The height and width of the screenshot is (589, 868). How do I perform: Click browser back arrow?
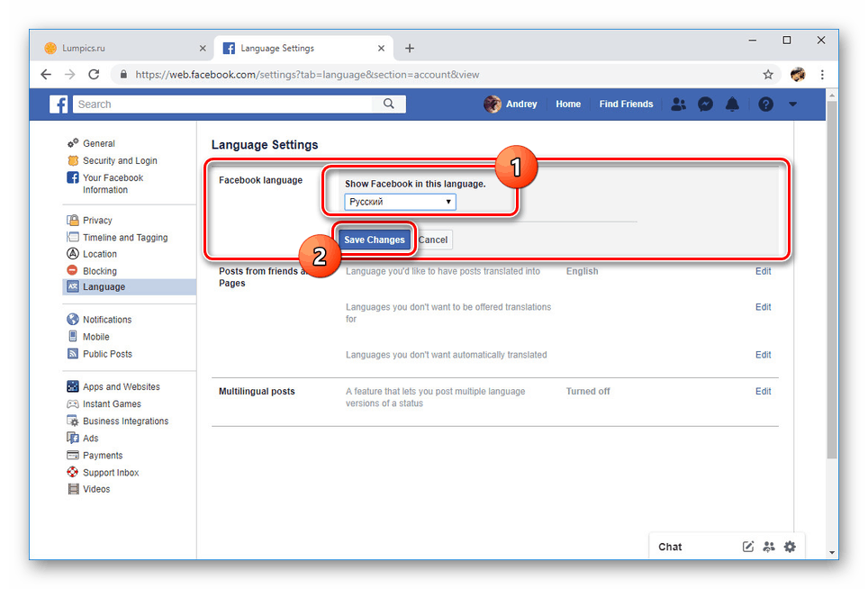pyautogui.click(x=46, y=74)
